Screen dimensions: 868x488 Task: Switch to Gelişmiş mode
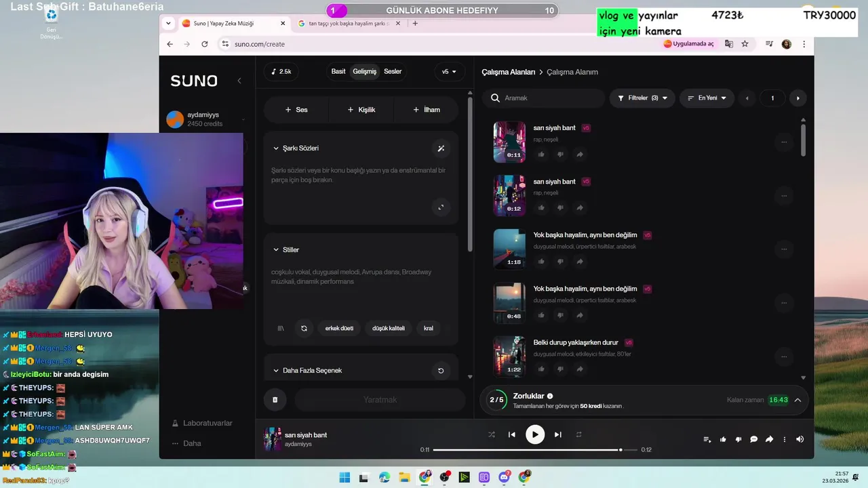point(365,71)
